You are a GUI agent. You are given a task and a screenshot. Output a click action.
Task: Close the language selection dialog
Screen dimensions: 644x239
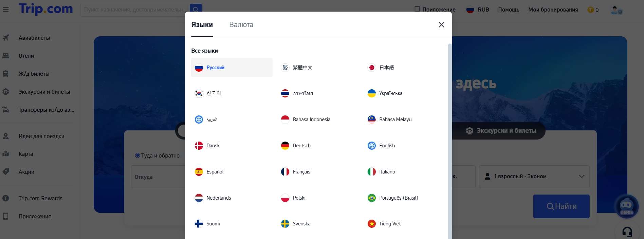(441, 25)
